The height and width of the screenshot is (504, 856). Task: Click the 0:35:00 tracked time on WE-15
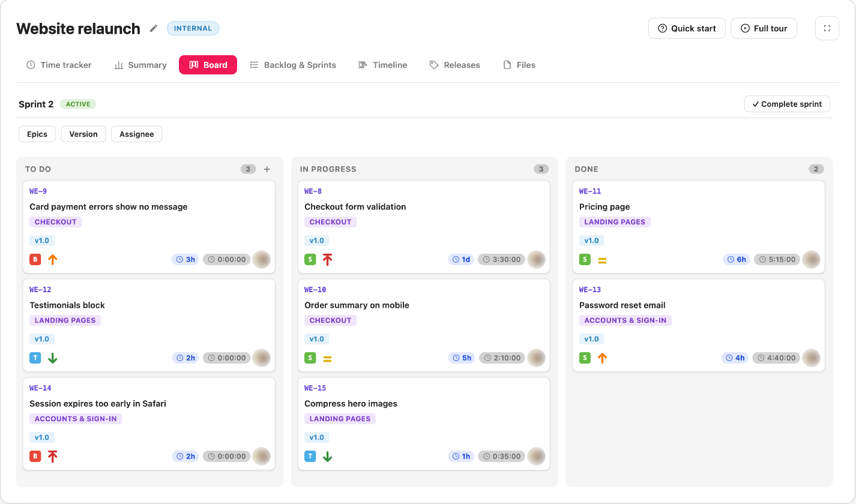[502, 457]
